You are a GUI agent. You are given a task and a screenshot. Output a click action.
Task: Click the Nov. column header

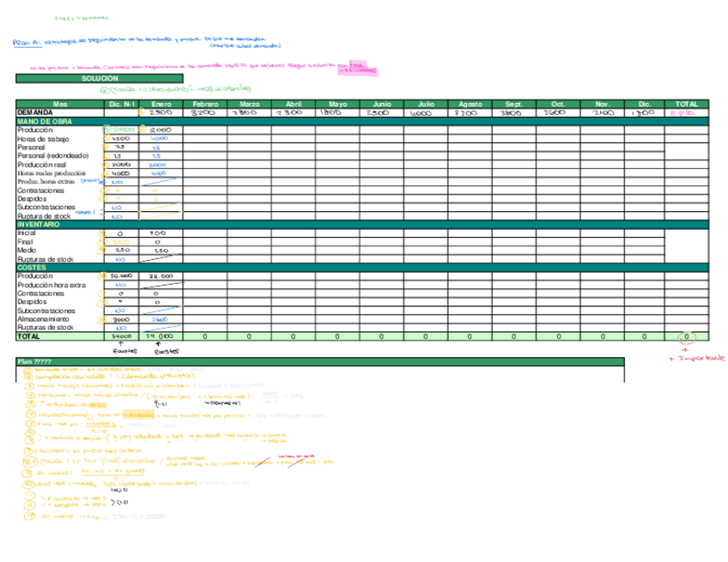coord(602,104)
